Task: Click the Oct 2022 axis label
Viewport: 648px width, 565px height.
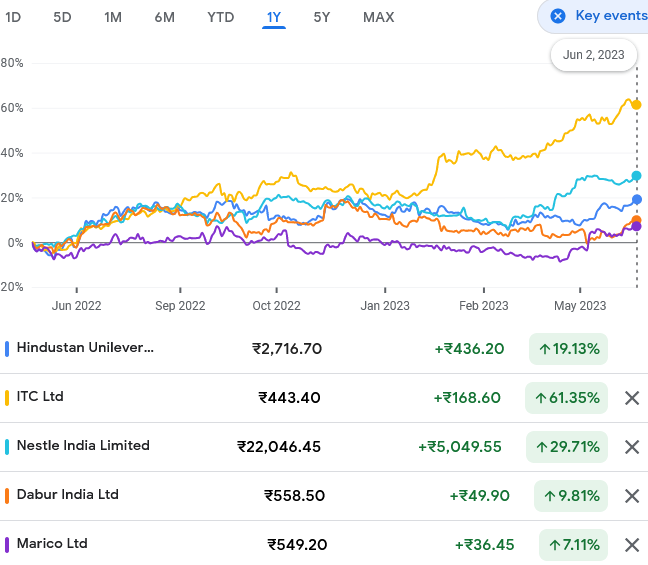Action: 276,306
